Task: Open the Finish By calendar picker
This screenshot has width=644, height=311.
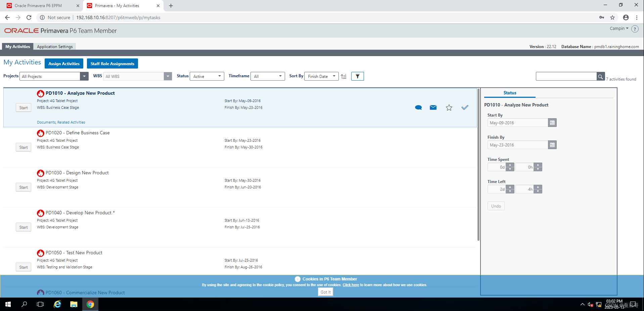Action: pyautogui.click(x=552, y=145)
